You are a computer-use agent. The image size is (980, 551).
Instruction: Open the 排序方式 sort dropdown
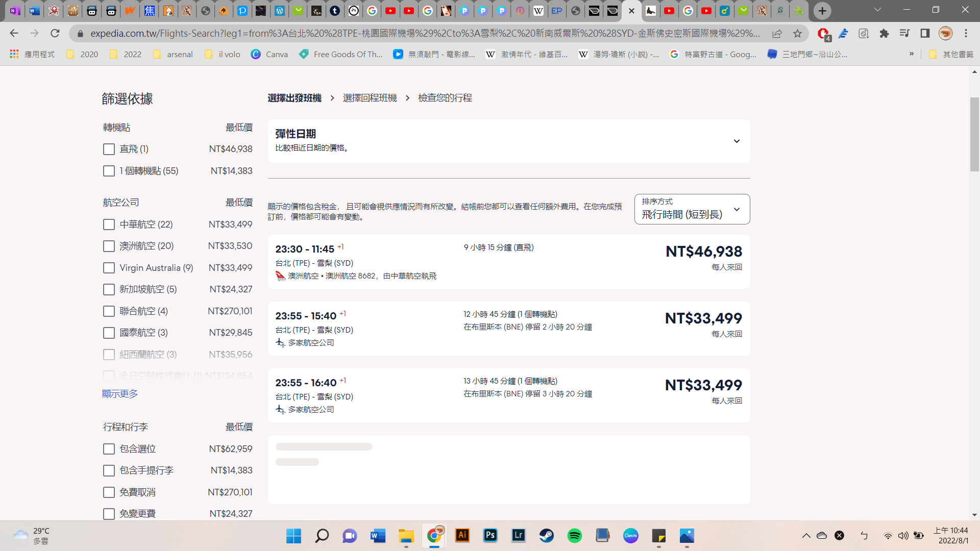coord(692,209)
